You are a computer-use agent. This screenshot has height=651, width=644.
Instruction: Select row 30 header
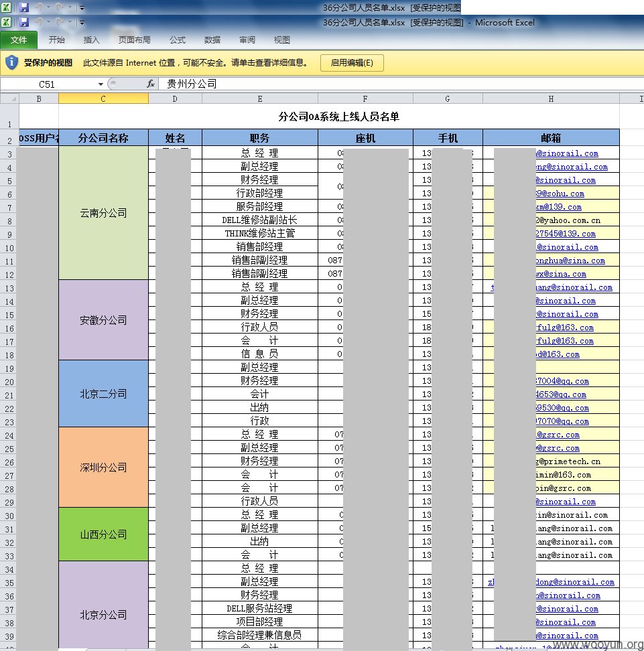click(9, 514)
